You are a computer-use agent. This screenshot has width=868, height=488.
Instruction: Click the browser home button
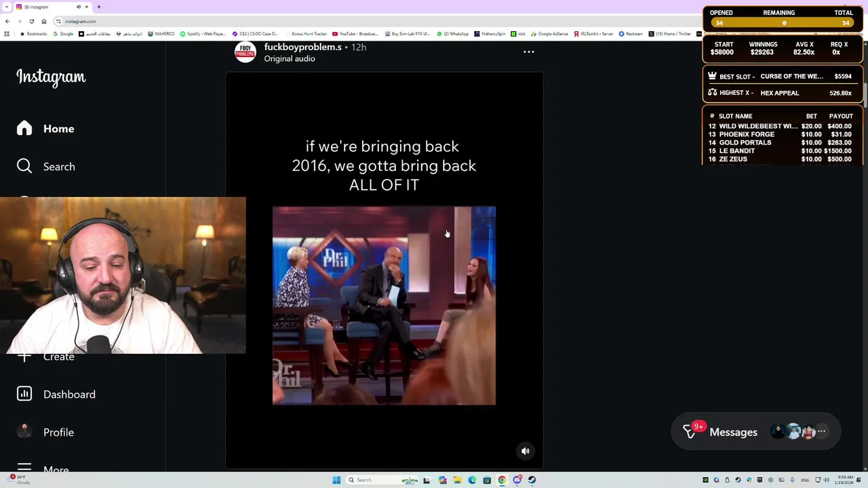tap(44, 21)
